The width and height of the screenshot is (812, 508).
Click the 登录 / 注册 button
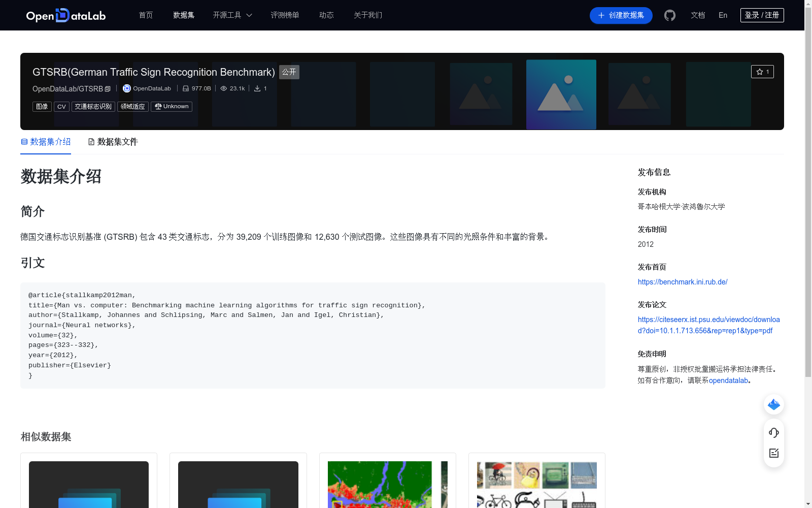(x=762, y=15)
